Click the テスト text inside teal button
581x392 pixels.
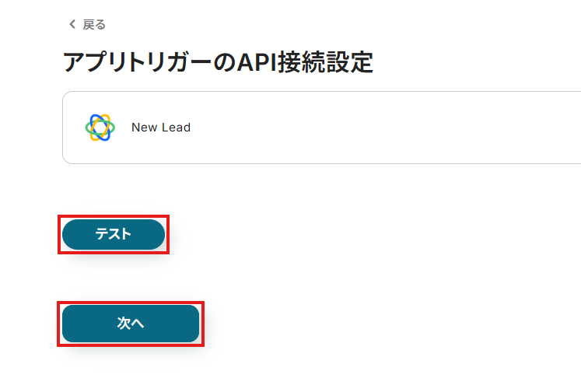(x=114, y=234)
